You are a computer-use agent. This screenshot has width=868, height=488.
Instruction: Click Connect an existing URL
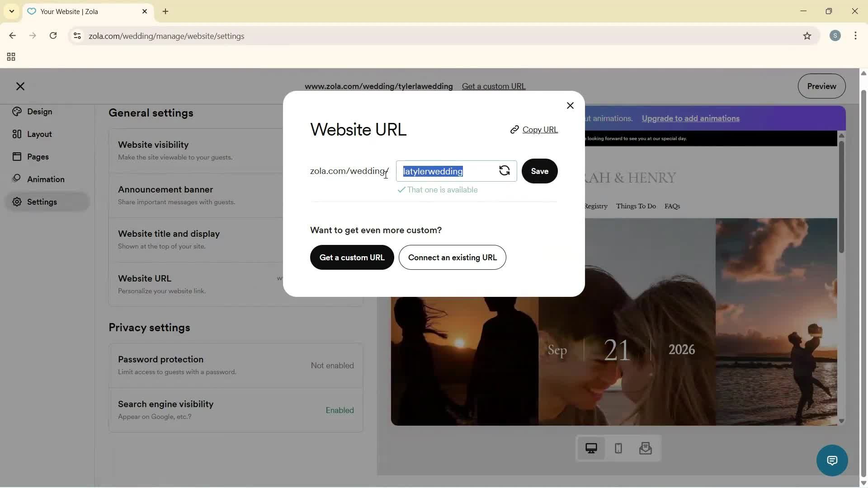pos(452,257)
